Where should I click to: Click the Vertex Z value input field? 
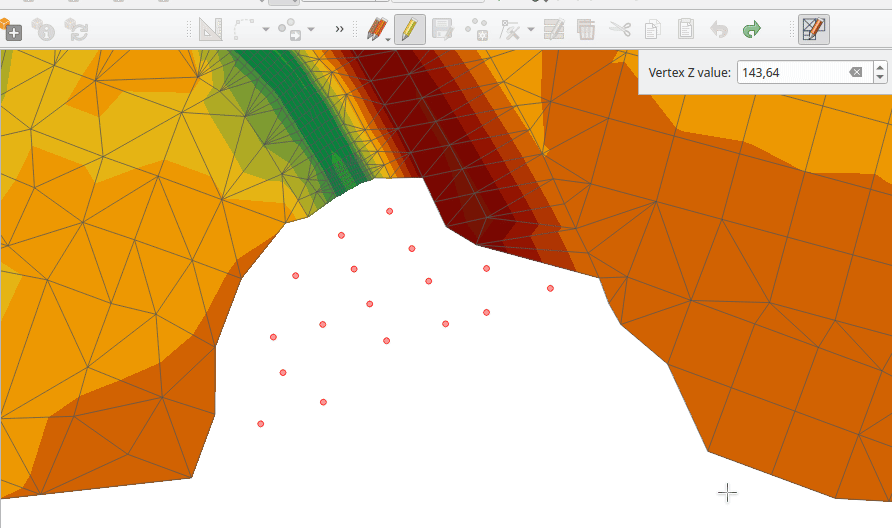tap(790, 72)
